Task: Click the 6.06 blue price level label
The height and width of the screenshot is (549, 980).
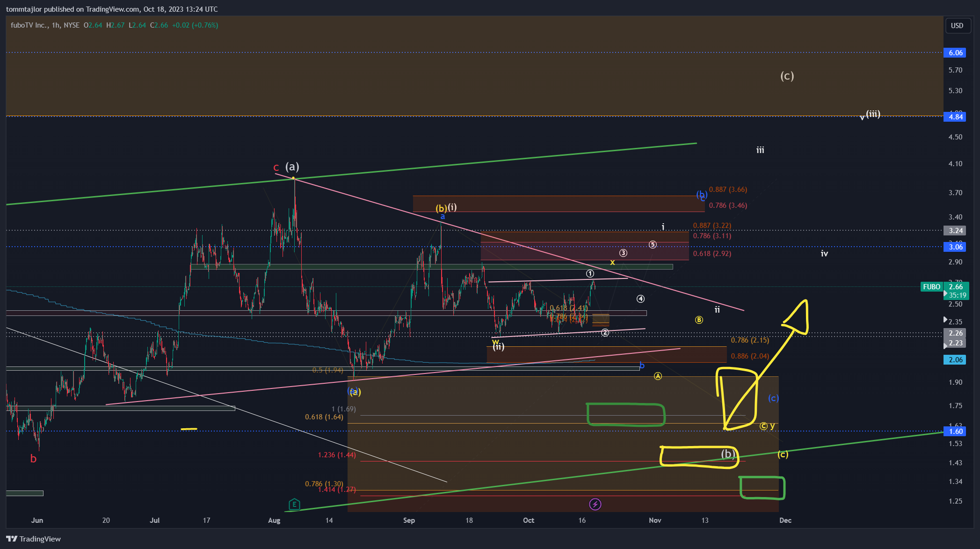Action: (x=955, y=52)
